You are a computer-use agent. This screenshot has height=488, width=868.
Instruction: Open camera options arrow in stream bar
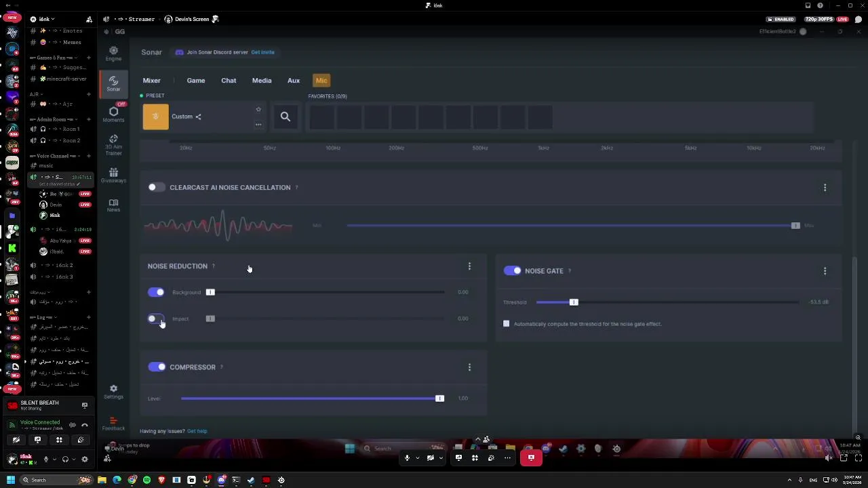click(x=440, y=457)
